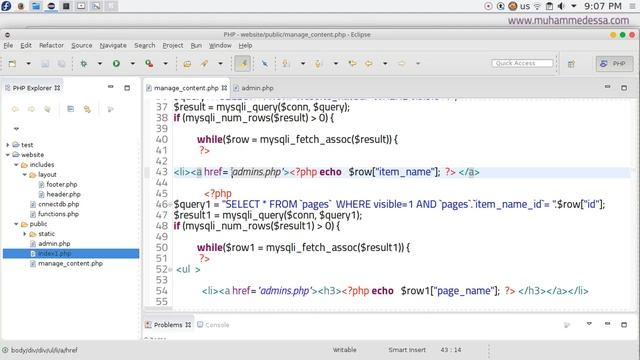Click the Open Type folder icon
Viewport: 640px width, 360px height.
click(x=187, y=64)
